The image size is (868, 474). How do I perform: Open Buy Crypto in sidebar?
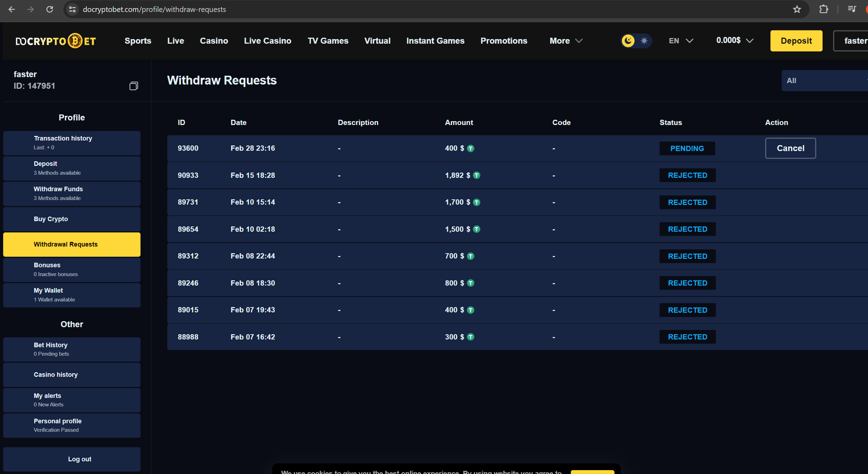point(72,219)
